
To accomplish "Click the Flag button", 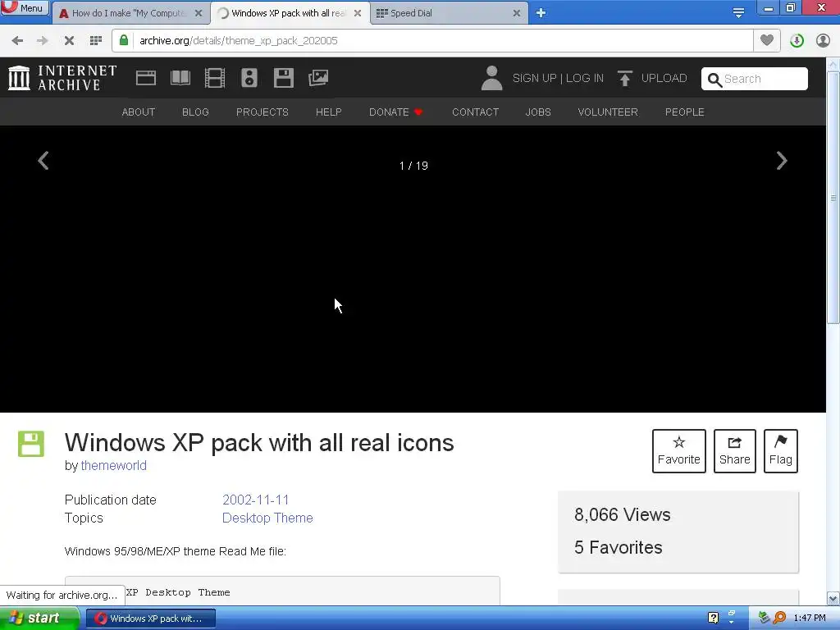I will 781,451.
